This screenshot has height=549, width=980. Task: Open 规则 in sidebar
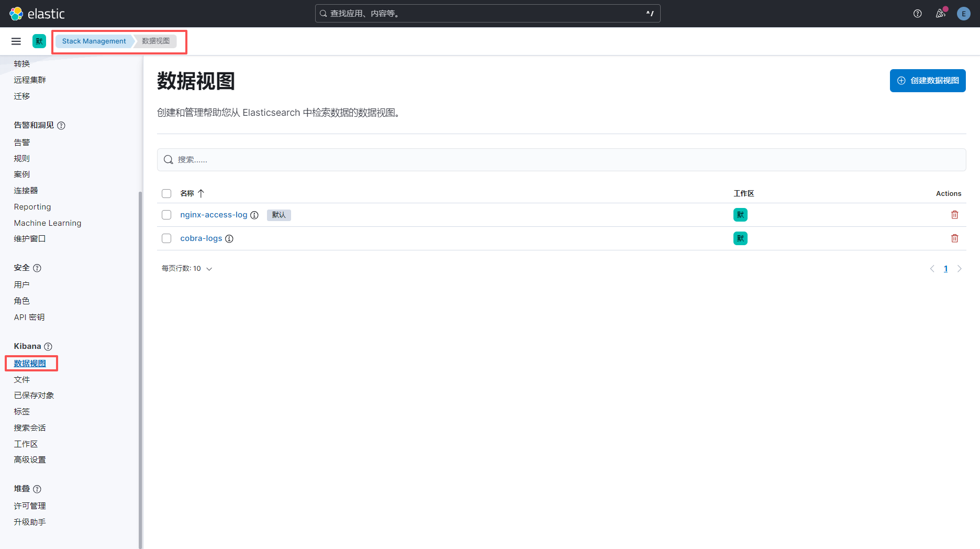[22, 159]
